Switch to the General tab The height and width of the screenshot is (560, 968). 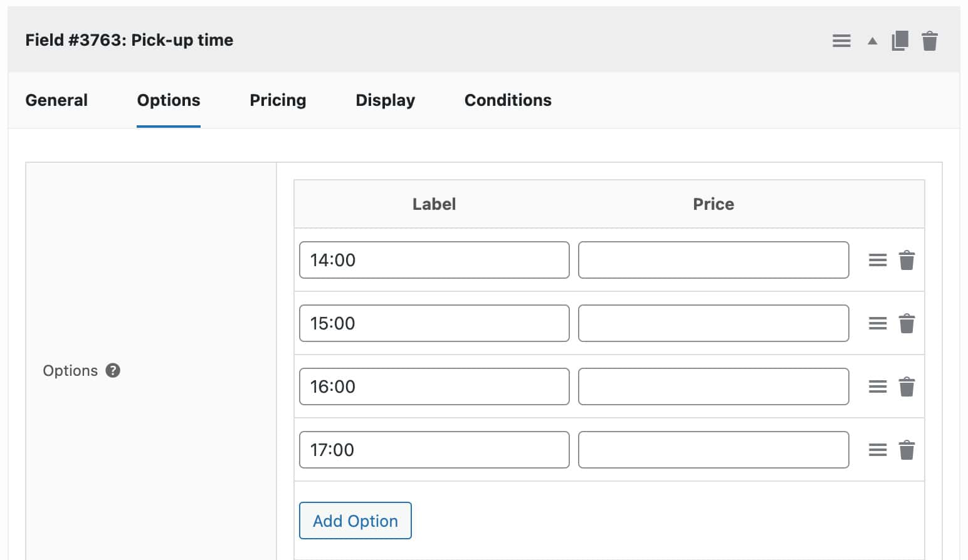click(x=56, y=100)
